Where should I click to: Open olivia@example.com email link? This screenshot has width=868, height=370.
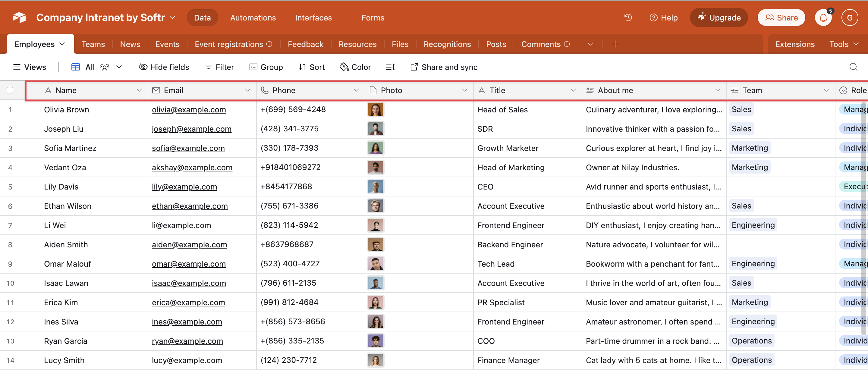click(189, 109)
